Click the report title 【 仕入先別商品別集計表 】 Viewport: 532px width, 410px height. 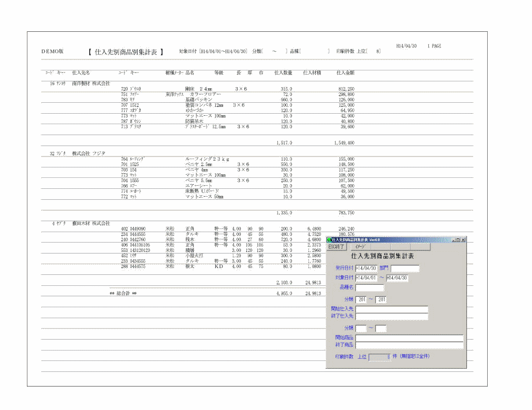point(126,52)
